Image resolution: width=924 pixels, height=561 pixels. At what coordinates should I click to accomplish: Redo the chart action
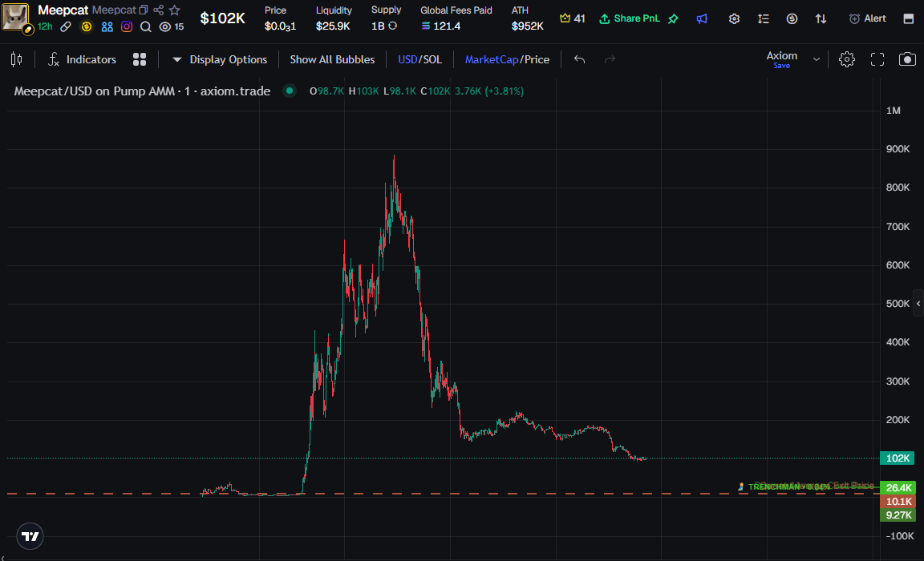(610, 59)
